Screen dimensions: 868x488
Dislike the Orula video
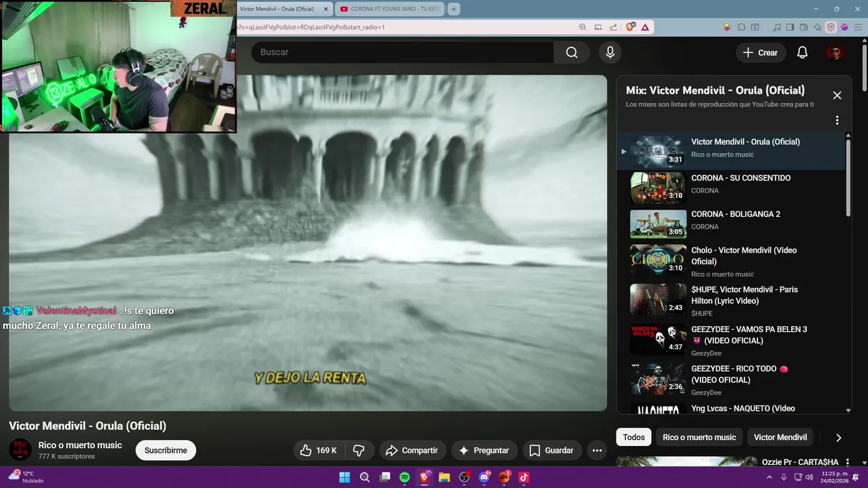click(359, 450)
